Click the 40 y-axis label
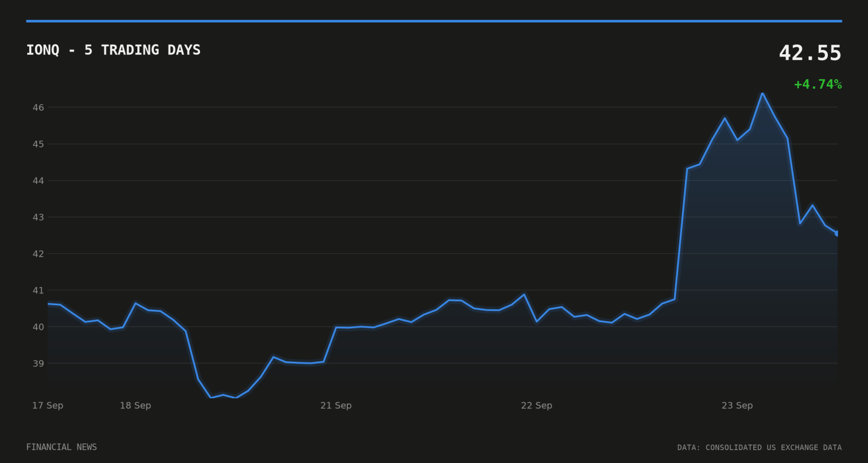The image size is (868, 463). [38, 327]
